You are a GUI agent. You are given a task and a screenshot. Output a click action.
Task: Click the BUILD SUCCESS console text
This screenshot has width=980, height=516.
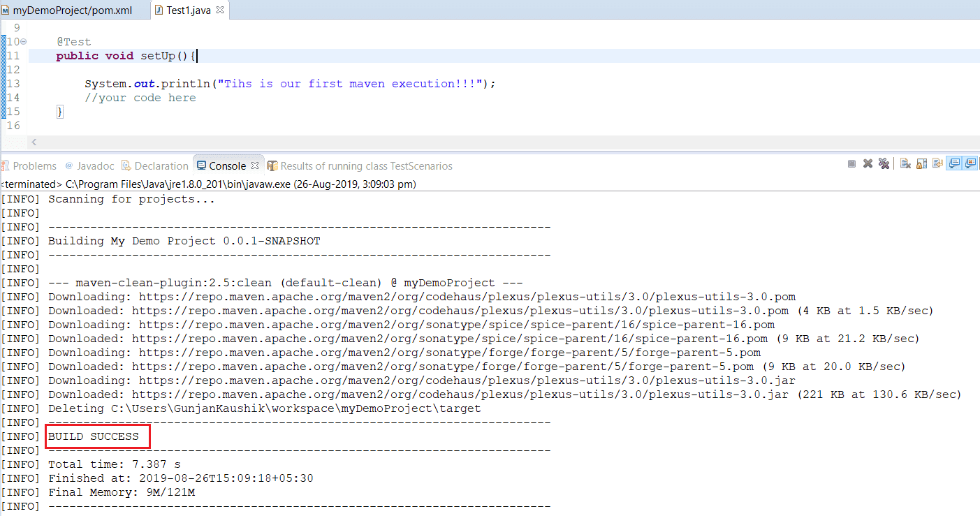tap(94, 436)
